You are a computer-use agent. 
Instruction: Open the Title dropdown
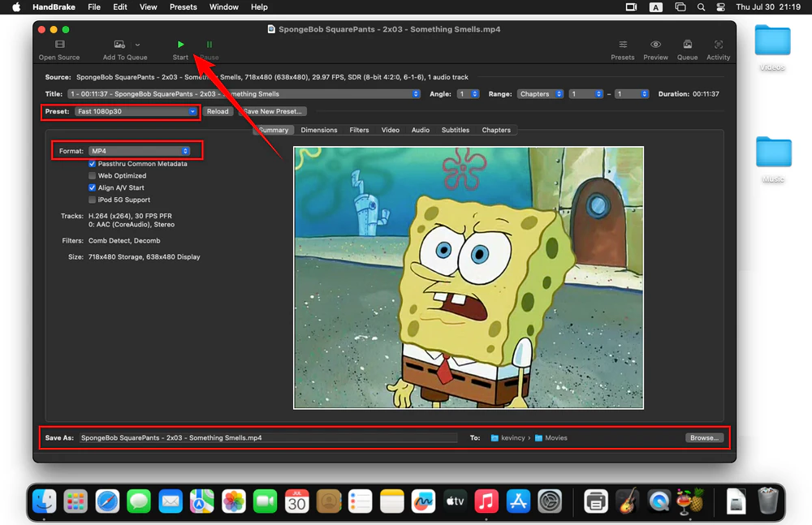pos(244,93)
